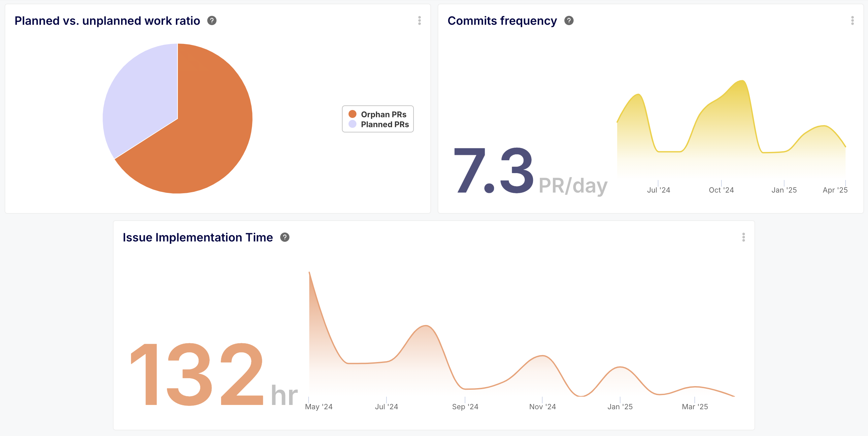Image resolution: width=868 pixels, height=436 pixels.
Task: Open help tooltip for Commits frequency
Action: (569, 20)
